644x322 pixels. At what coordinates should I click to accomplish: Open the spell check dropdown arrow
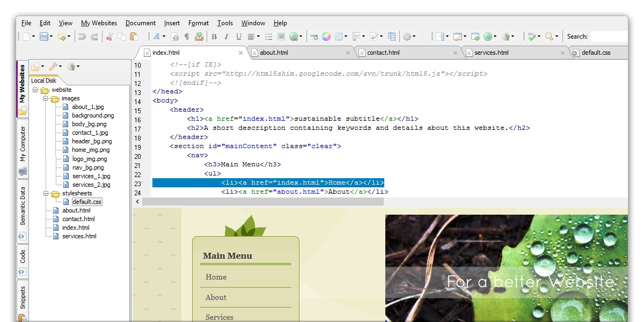click(x=538, y=37)
